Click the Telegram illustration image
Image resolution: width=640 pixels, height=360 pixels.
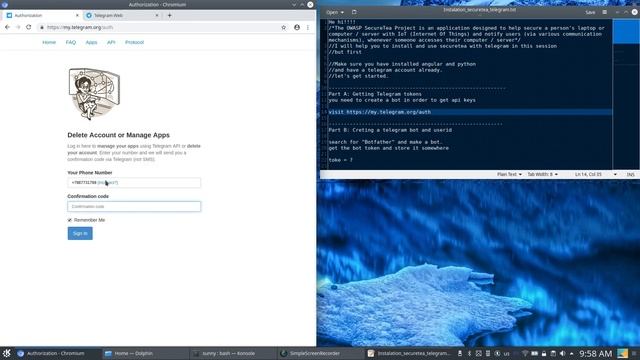click(94, 93)
